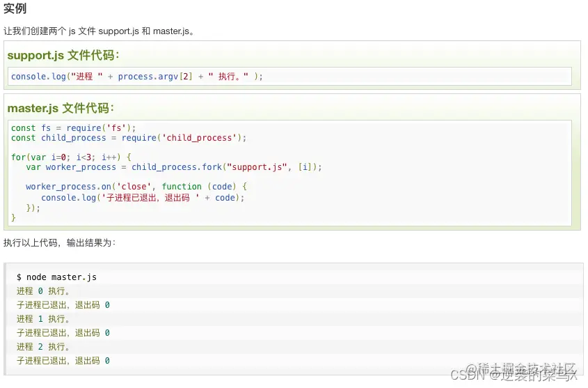Click the 'master.js 文件代码:' heading

pos(61,108)
